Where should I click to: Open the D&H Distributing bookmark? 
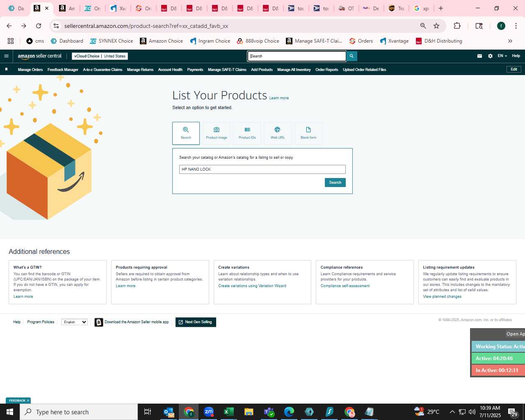click(x=439, y=41)
